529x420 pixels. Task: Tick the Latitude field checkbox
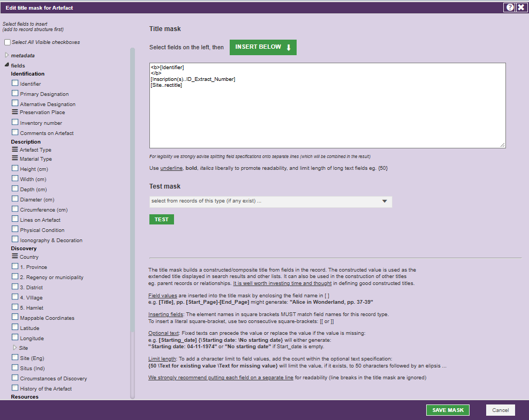(x=15, y=327)
